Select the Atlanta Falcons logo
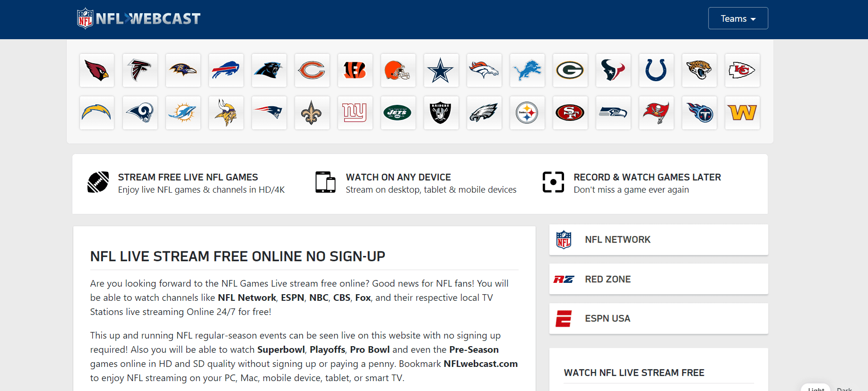The height and width of the screenshot is (391, 868). coord(140,70)
